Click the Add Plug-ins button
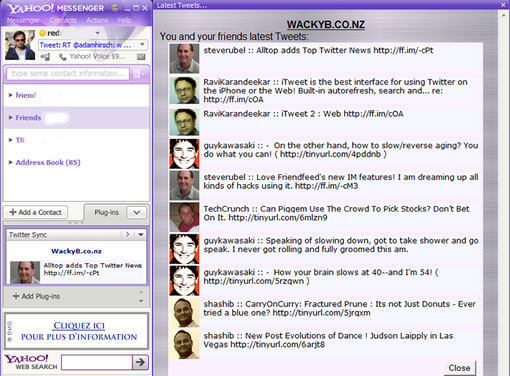Viewport: 510px width, 376px height. [x=36, y=296]
